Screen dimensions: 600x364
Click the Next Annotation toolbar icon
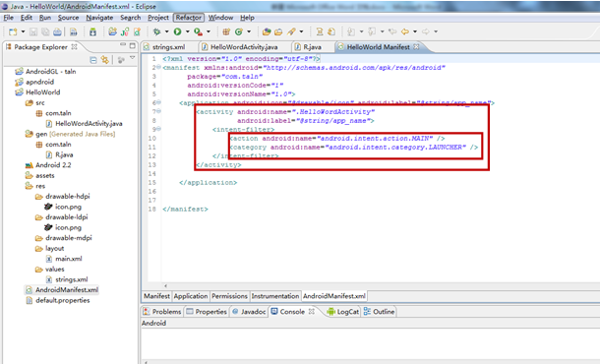[x=351, y=31]
